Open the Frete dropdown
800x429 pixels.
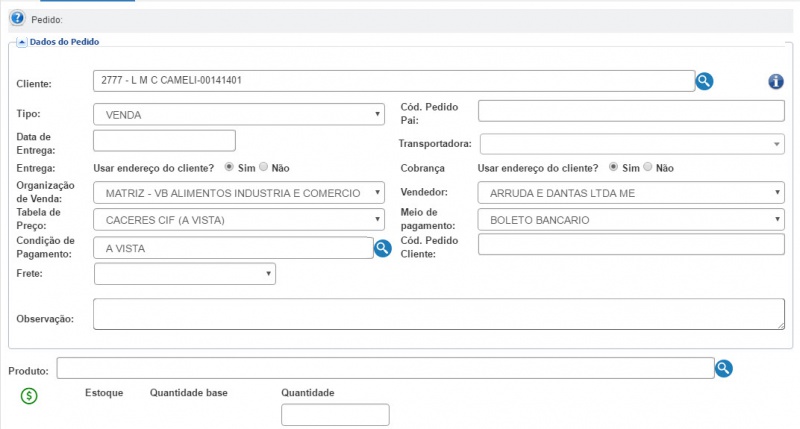click(185, 274)
